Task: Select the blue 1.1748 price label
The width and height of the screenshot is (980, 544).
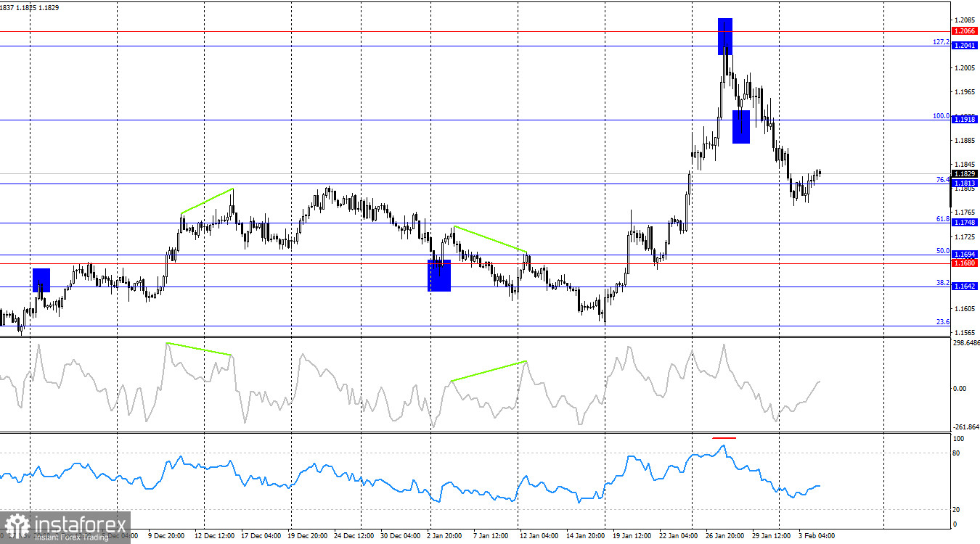Action: [964, 223]
